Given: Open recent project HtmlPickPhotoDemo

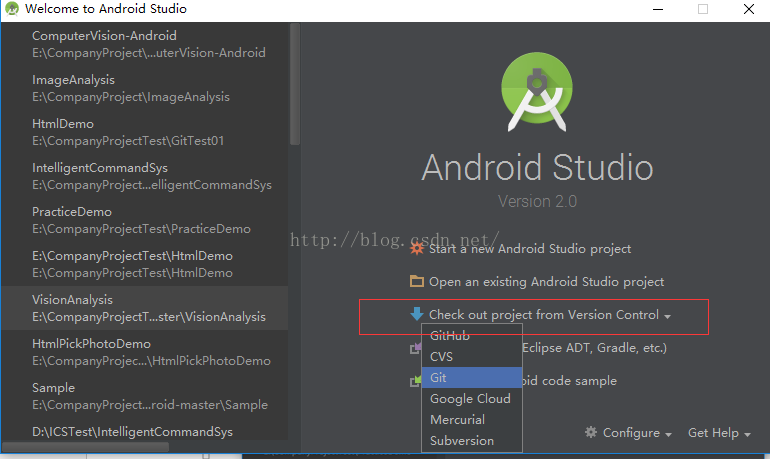Looking at the screenshot, I should pos(145,352).
